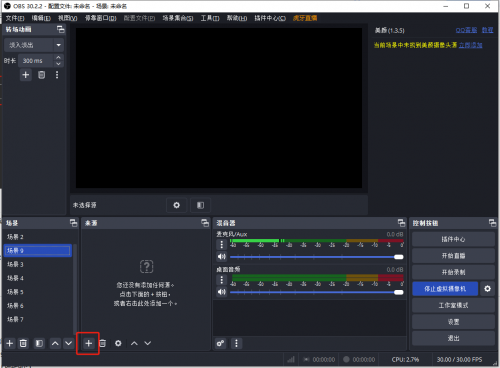Decrease transition duration with down arrow
Viewport: 500px width, 368px height.
pyautogui.click(x=59, y=64)
